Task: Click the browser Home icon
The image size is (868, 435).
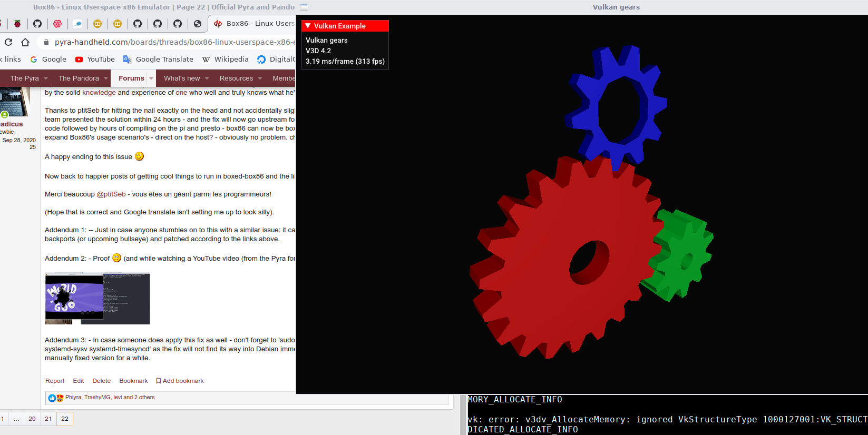Action: pos(25,42)
